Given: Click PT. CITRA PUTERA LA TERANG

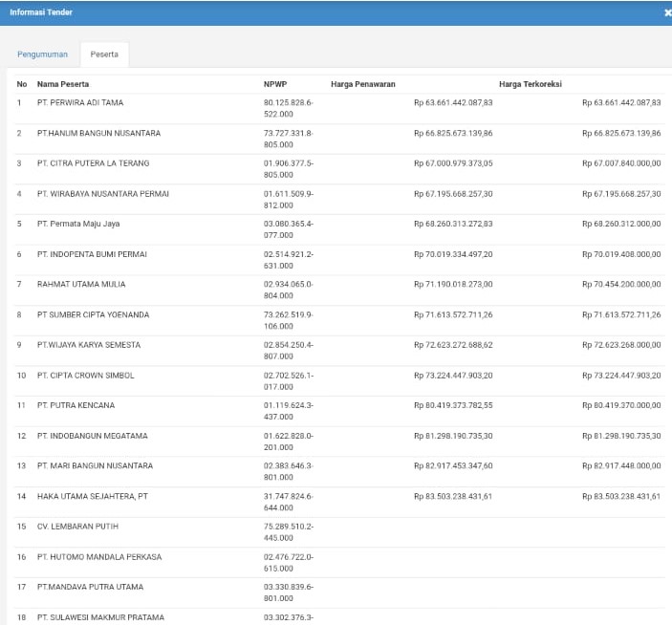Looking at the screenshot, I should 93,163.
